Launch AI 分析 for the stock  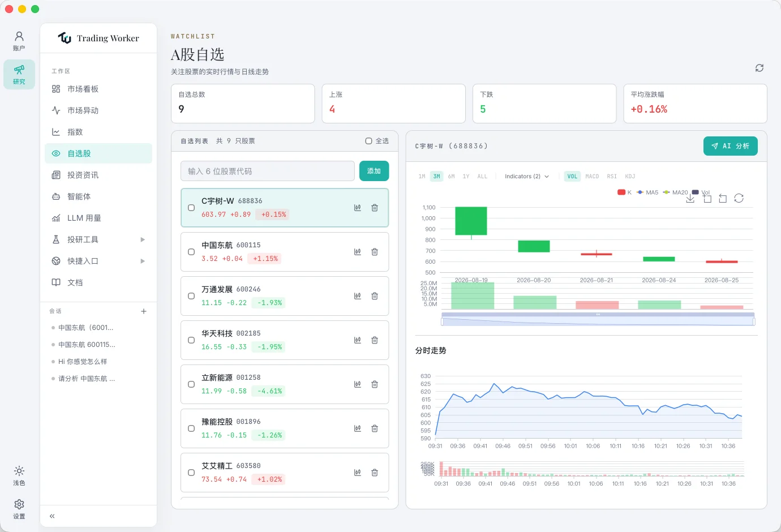(731, 146)
